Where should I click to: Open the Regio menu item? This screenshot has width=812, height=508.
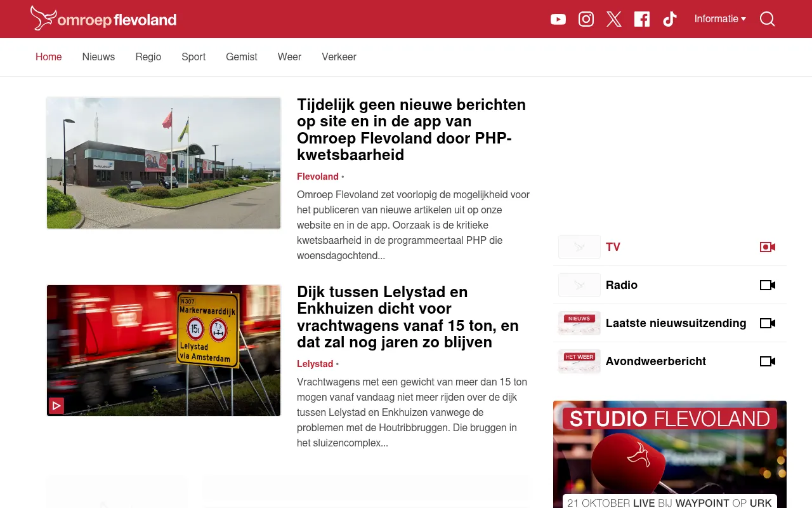pyautogui.click(x=148, y=57)
